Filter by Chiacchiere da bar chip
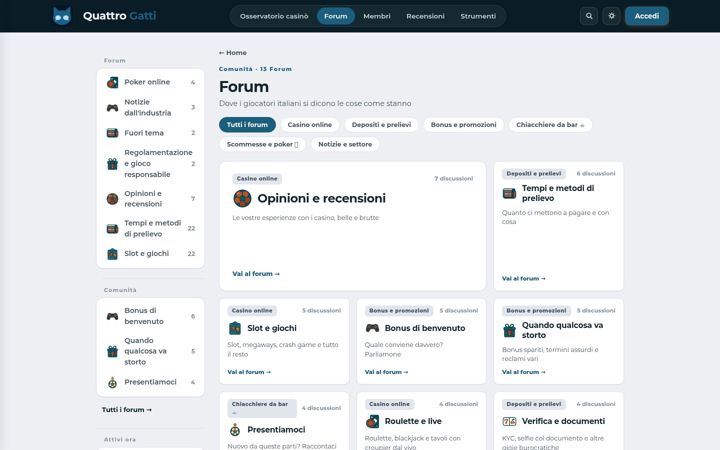720x450 pixels. click(550, 125)
